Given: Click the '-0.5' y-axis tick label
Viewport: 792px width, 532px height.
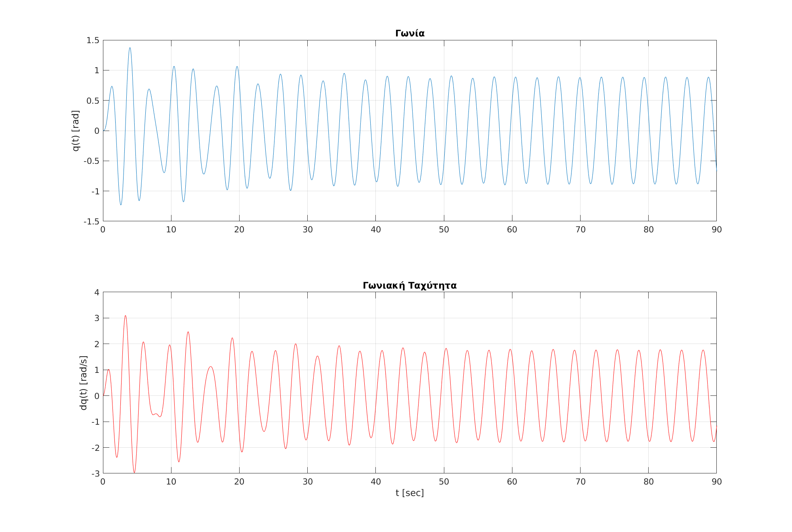Looking at the screenshot, I should tap(91, 161).
